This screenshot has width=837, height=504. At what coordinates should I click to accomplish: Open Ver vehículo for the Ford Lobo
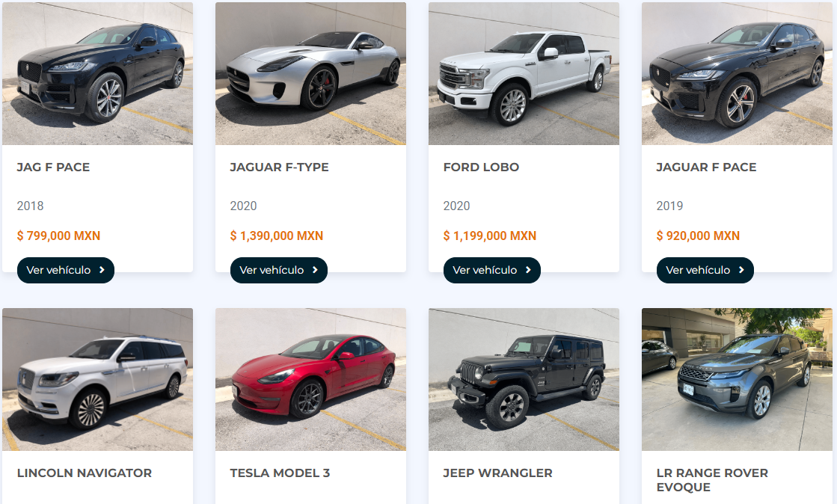(491, 270)
